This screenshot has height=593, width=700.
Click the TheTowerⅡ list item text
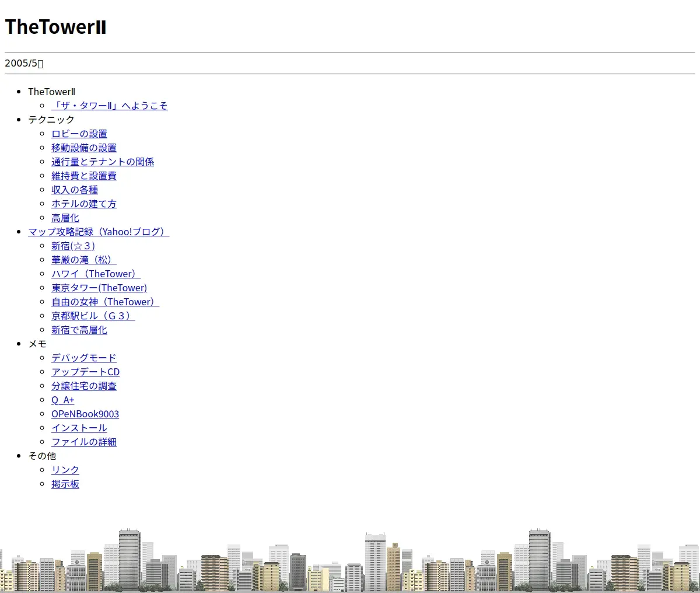(51, 92)
